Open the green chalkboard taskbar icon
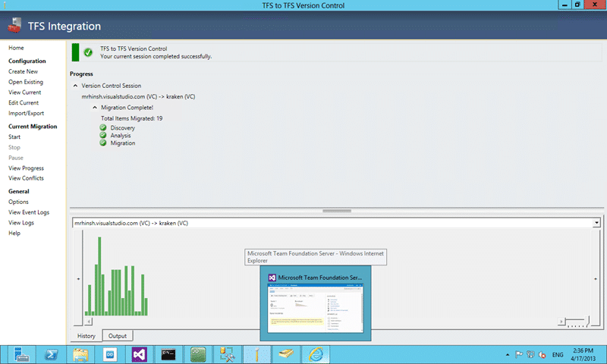 [198, 354]
